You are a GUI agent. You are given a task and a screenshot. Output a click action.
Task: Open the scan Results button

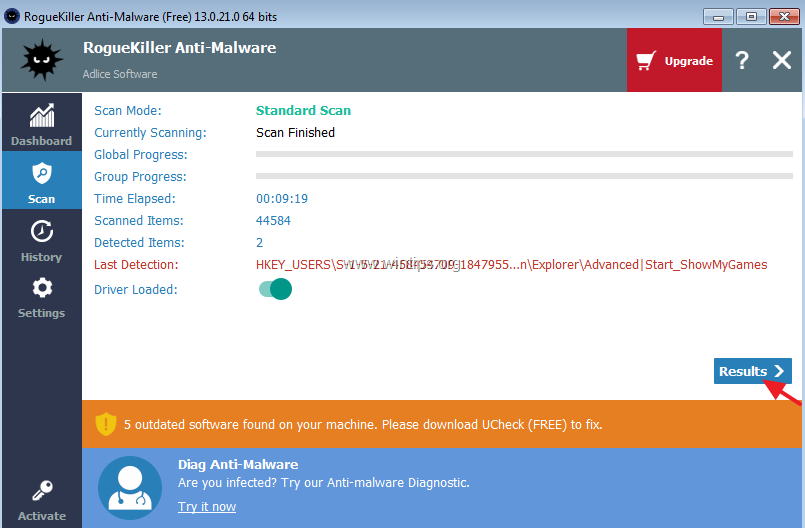point(752,371)
